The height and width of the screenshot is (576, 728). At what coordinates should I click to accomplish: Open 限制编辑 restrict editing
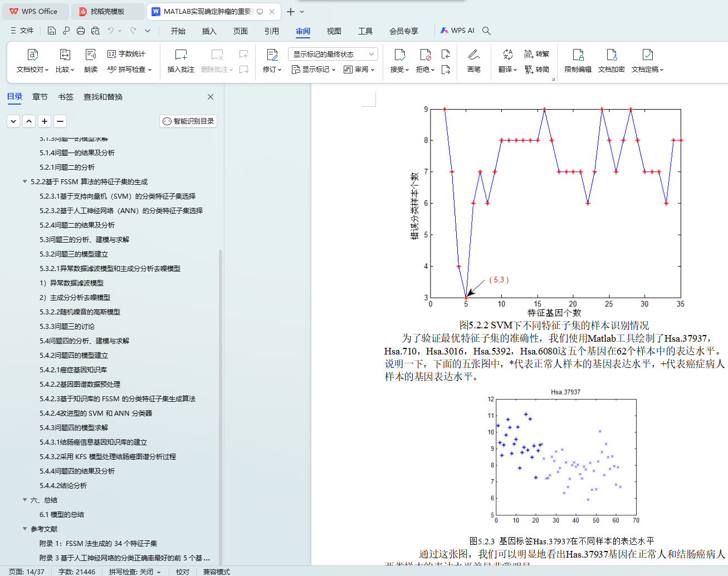[x=578, y=61]
